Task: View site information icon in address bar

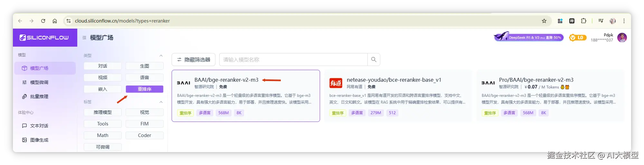Action: tap(68, 21)
